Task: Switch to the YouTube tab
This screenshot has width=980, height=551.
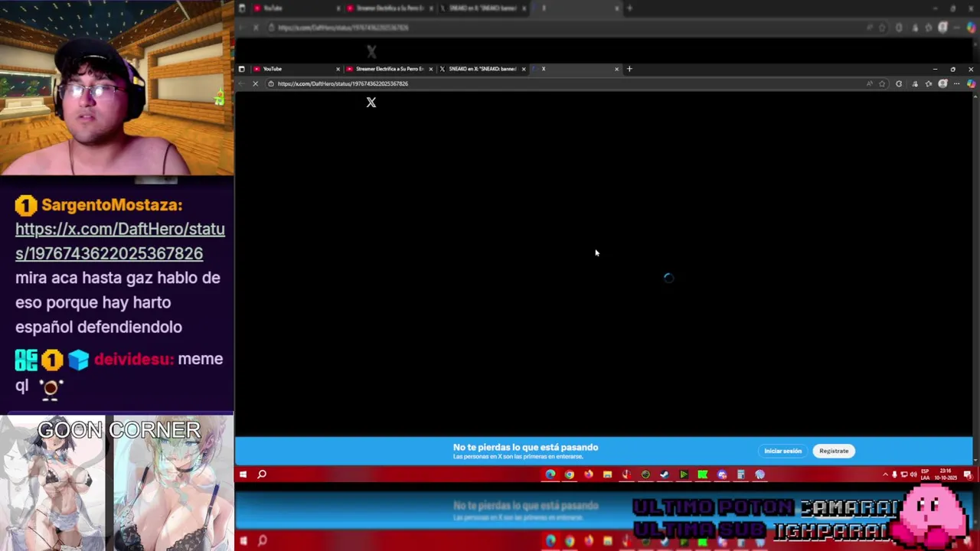Action: [296, 69]
